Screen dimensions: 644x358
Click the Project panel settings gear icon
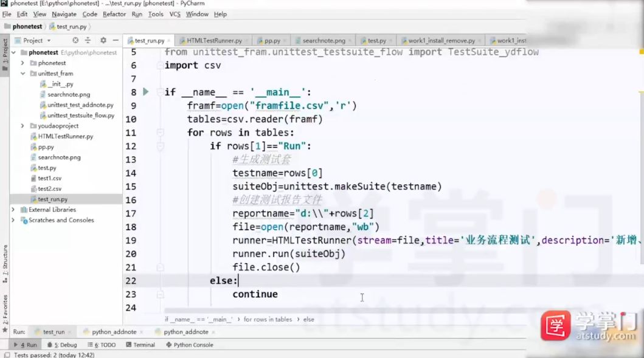[103, 41]
